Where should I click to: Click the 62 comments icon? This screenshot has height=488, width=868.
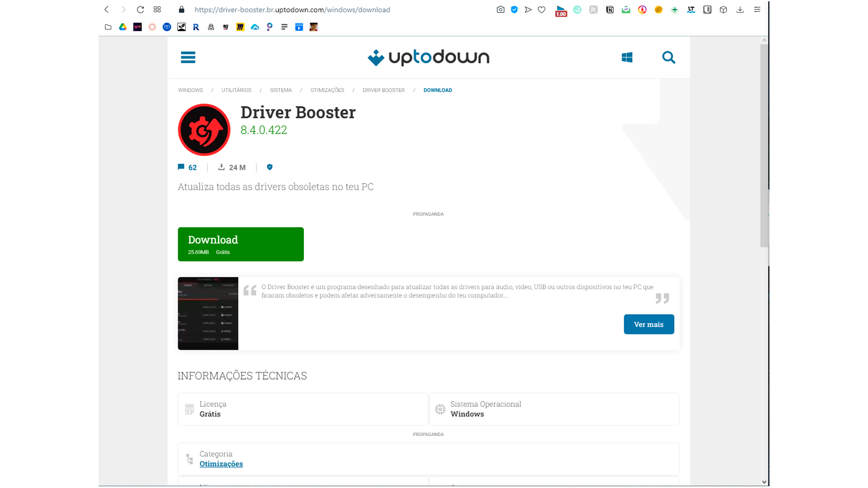181,167
